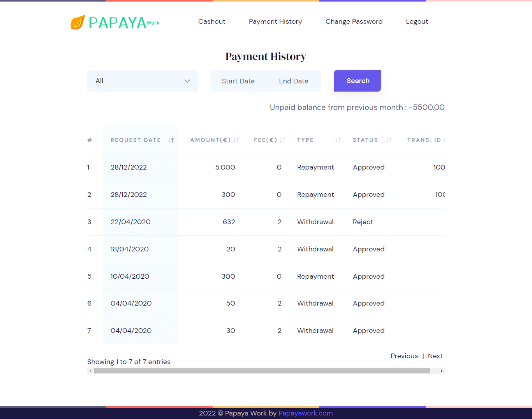This screenshot has height=419, width=532.
Task: Click the Trans. ID sort icon
Action: 444,140
